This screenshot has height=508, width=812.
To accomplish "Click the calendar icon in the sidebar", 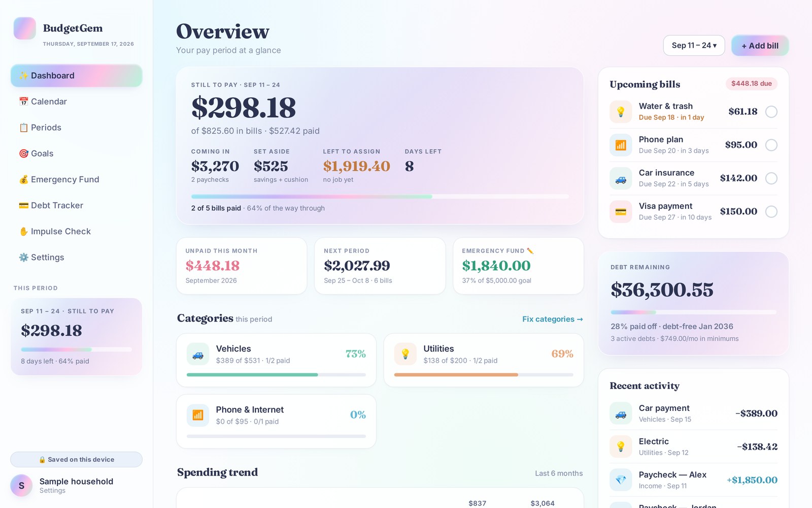I will pyautogui.click(x=23, y=102).
